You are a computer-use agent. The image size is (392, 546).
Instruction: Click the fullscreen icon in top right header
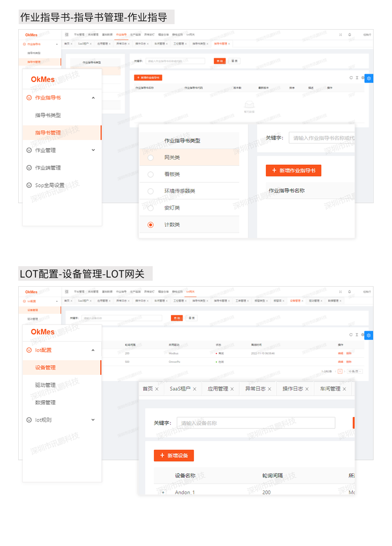point(340,35)
